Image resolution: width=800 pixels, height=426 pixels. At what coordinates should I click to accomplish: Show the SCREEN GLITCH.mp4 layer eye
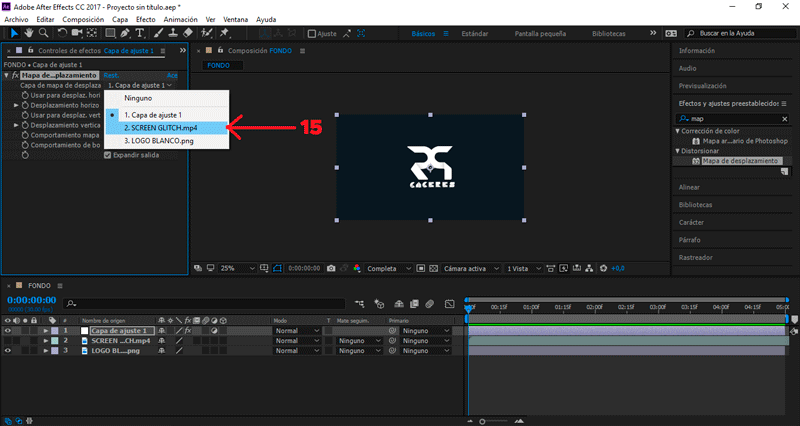8,341
